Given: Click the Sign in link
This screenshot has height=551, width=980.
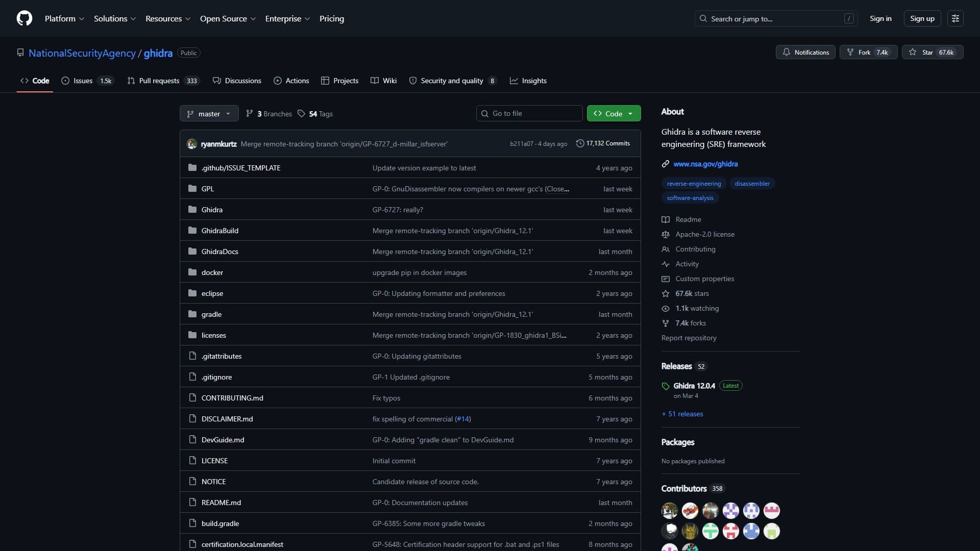Looking at the screenshot, I should click(x=880, y=18).
